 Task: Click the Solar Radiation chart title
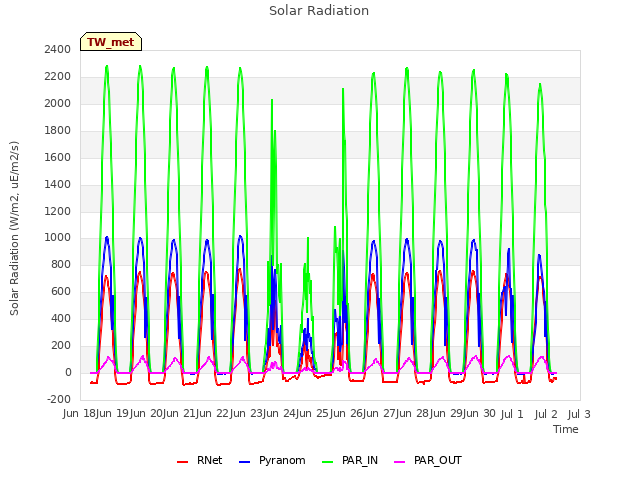point(319,11)
